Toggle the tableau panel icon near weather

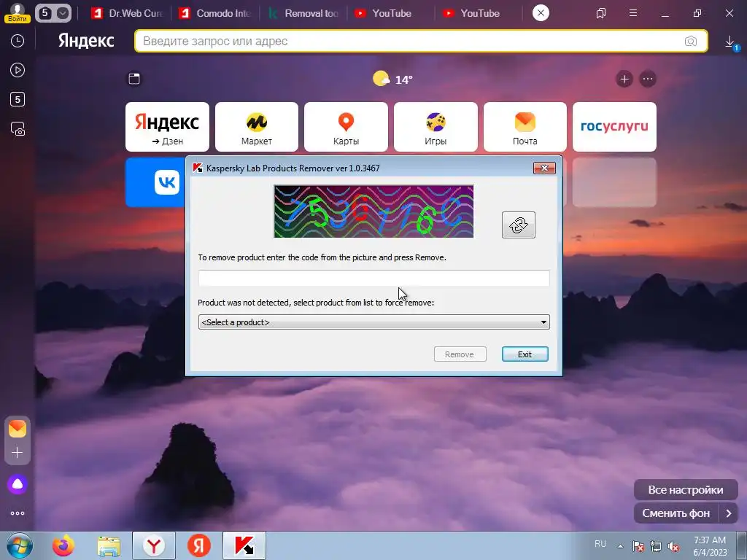(134, 79)
